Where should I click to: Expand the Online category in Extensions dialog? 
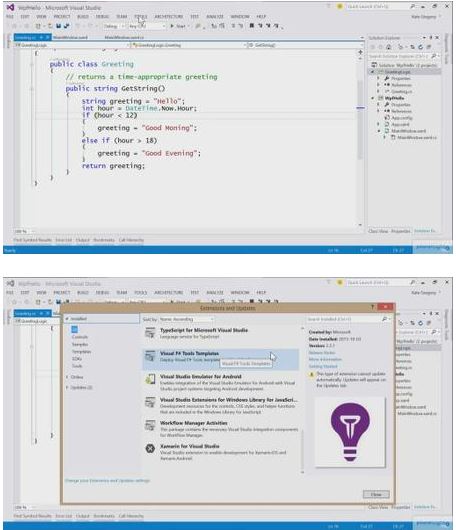point(67,377)
